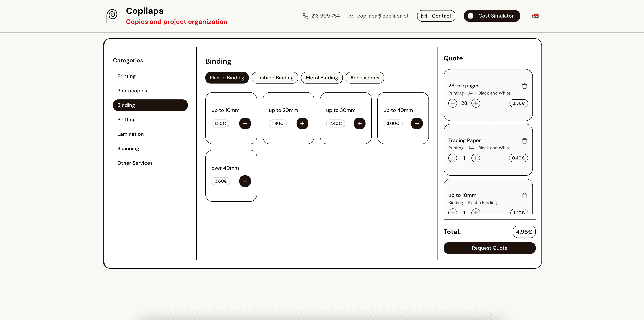Image resolution: width=644 pixels, height=320 pixels.
Task: Delete 26-50 pages item from quote
Action: point(524,86)
